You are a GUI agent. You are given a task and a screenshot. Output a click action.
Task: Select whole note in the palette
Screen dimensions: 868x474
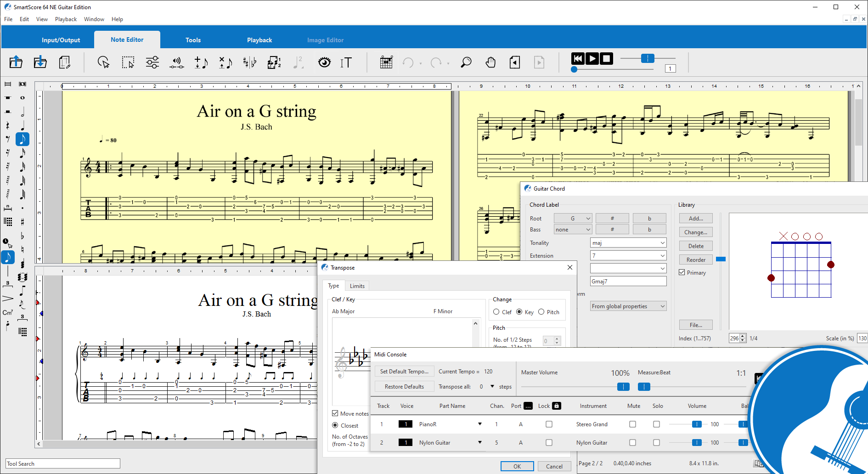(x=22, y=98)
